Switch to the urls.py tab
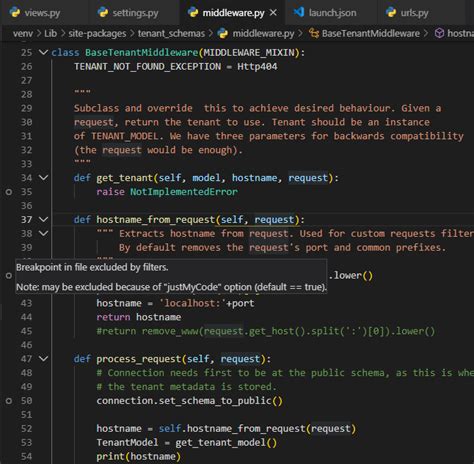This screenshot has height=464, width=474. click(414, 13)
